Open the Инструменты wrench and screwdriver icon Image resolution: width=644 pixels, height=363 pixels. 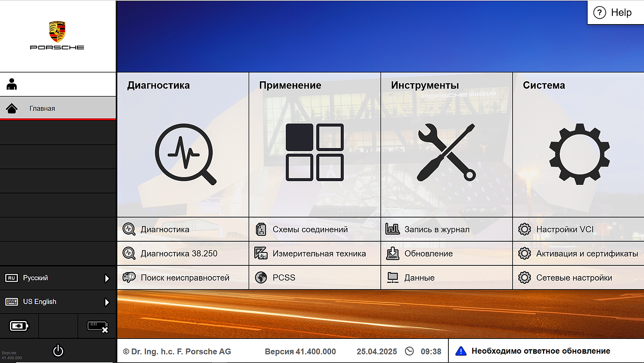446,152
